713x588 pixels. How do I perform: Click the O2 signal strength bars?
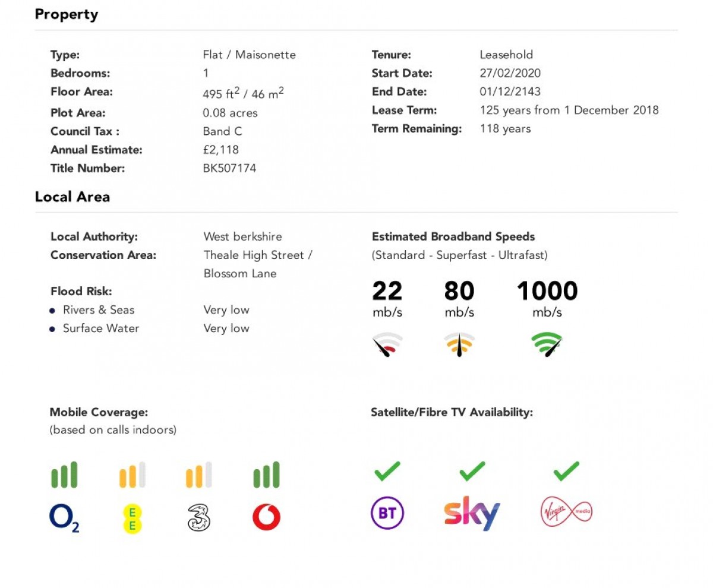click(x=64, y=475)
